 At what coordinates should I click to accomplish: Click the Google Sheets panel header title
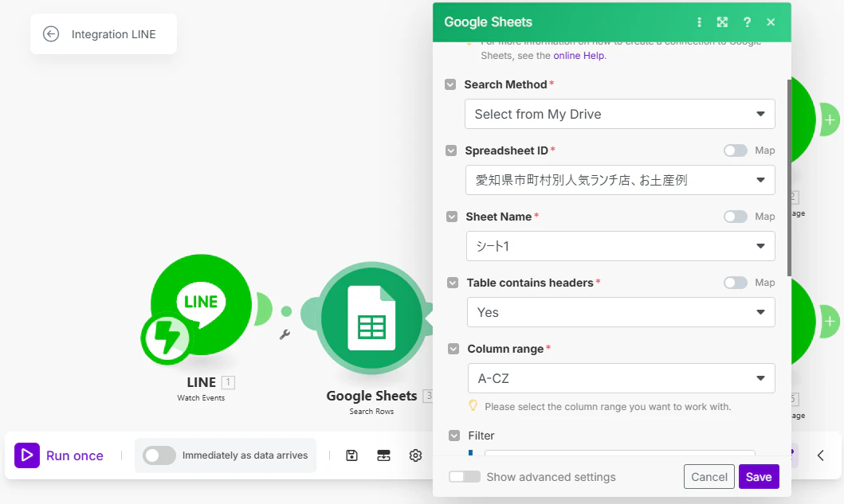(488, 22)
